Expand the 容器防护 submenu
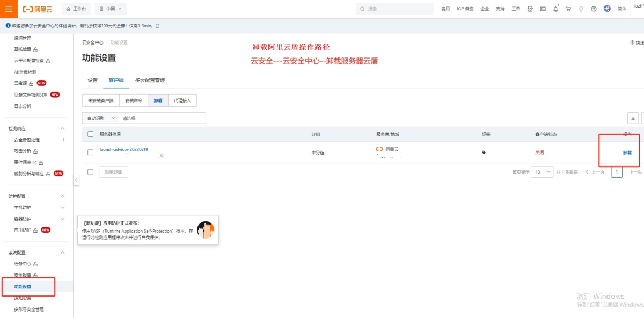Image resolution: width=644 pixels, height=318 pixels. tap(62, 219)
